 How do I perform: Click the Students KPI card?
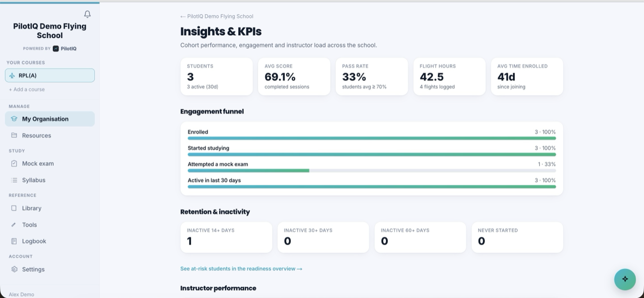[x=217, y=76]
